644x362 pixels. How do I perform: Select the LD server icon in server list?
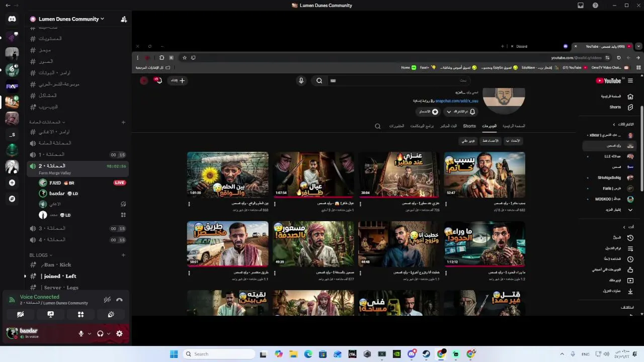point(12,102)
